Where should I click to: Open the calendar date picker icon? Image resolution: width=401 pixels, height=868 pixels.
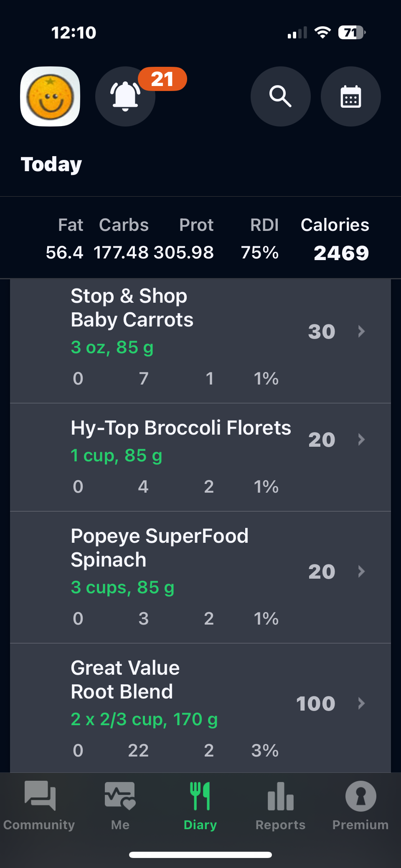[350, 97]
